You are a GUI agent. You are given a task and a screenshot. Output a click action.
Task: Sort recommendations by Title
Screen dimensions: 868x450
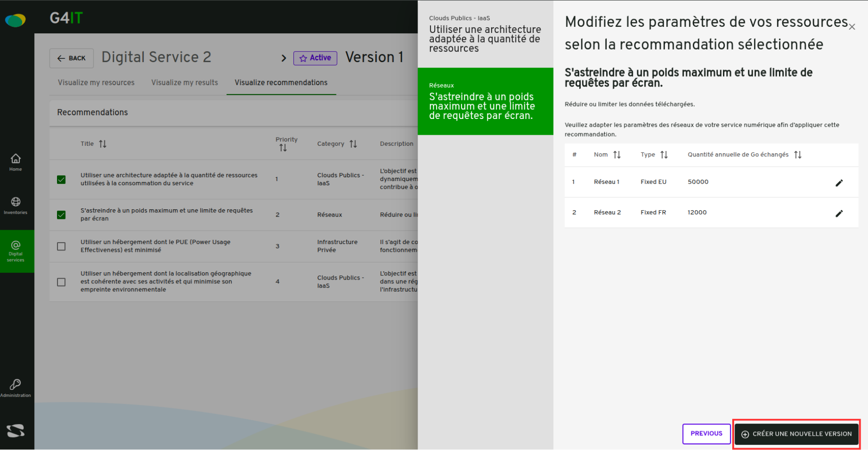click(x=103, y=144)
